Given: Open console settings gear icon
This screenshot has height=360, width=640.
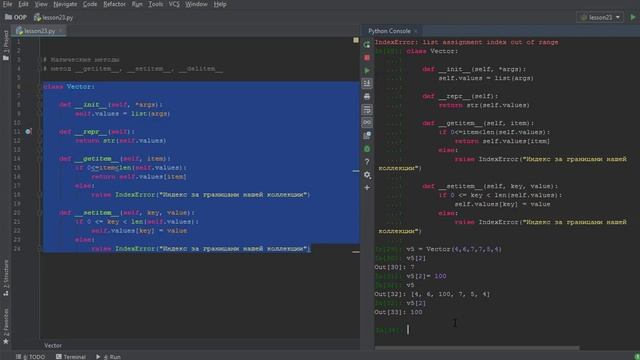Looking at the screenshot, I should tap(367, 175).
